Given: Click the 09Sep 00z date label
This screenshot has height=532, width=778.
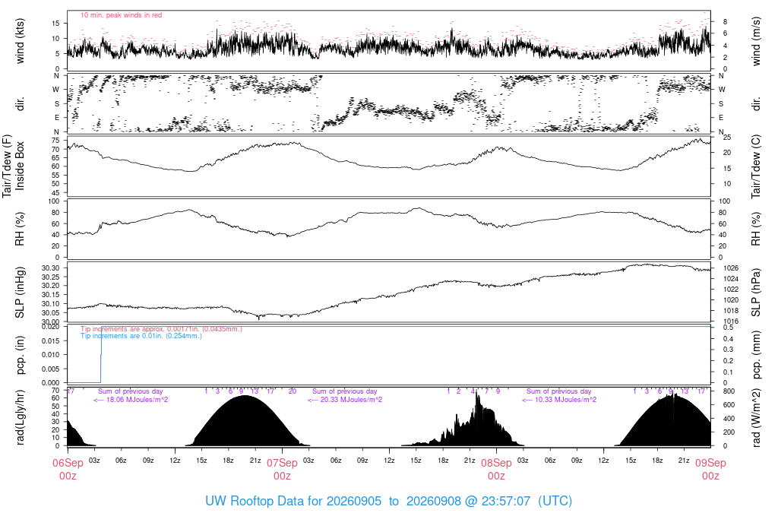Looking at the screenshot, I should [710, 469].
